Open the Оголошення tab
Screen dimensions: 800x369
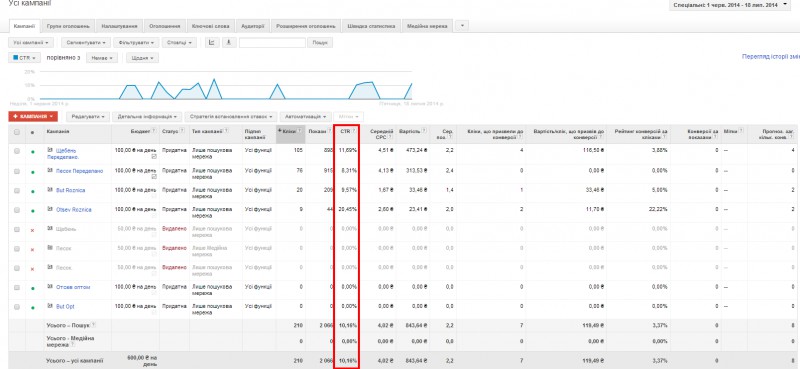[x=165, y=26]
